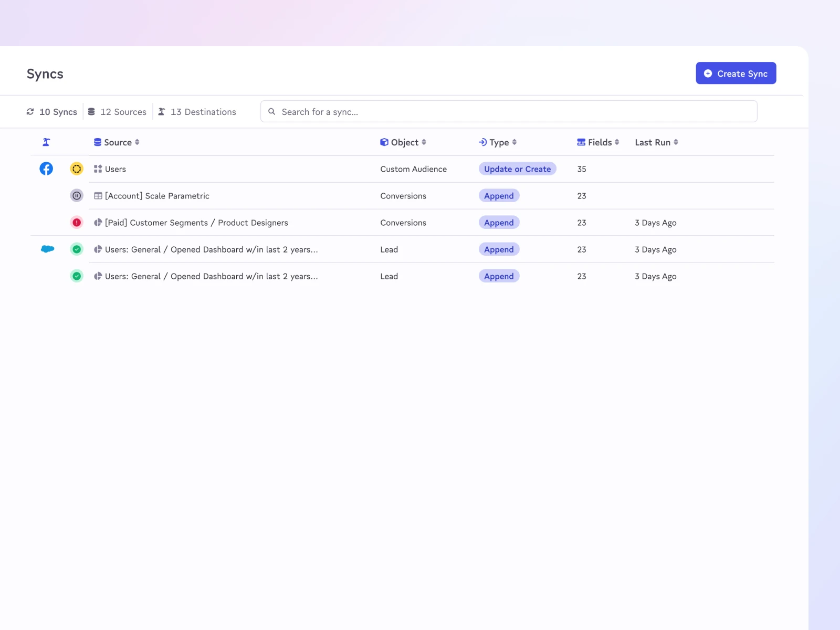
Task: Sort syncs by Type column
Action: tap(498, 142)
